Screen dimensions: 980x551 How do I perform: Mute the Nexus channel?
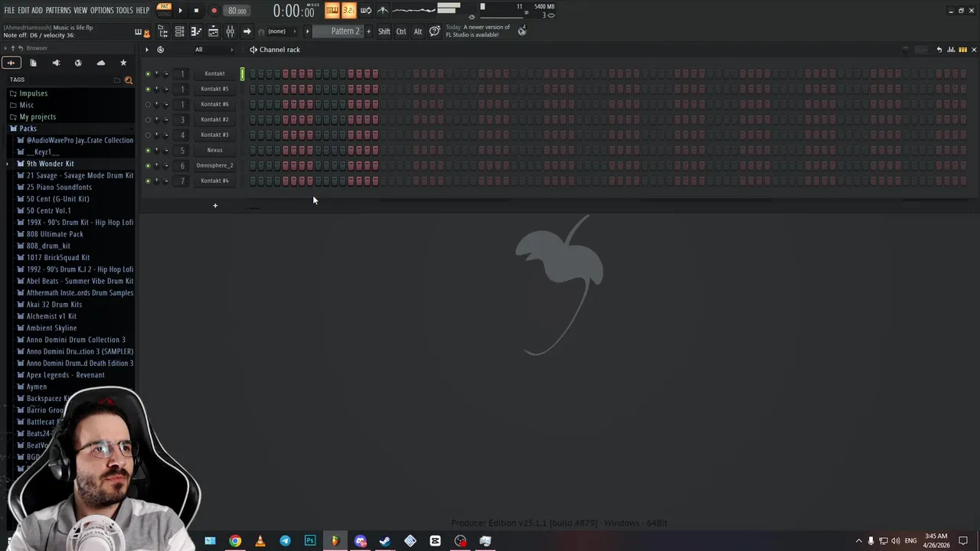[x=148, y=151]
